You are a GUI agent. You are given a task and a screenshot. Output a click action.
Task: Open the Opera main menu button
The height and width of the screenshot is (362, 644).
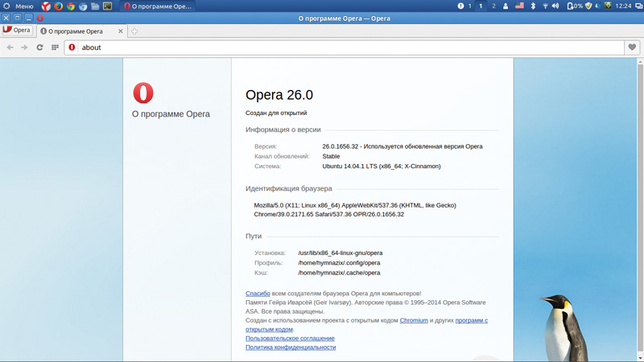17,31
